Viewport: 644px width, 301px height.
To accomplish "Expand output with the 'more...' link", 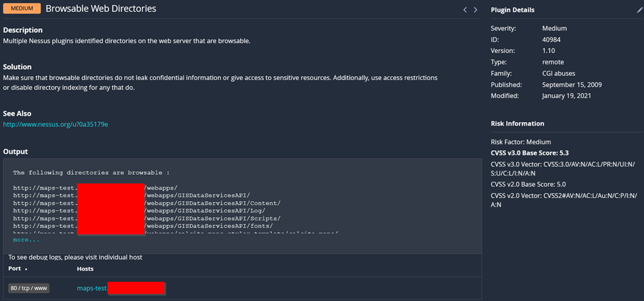I will coord(26,240).
